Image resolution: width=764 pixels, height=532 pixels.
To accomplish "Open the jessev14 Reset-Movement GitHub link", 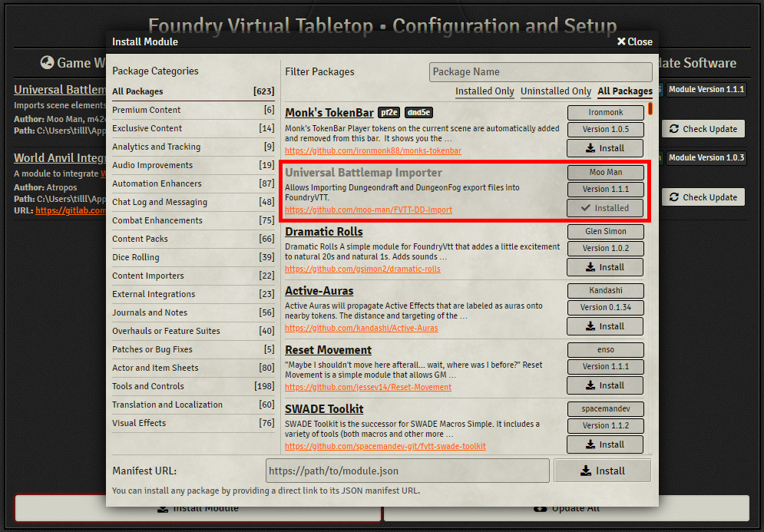I will pos(368,388).
